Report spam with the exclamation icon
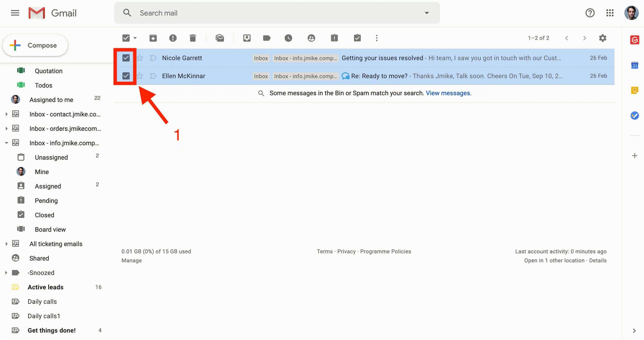The image size is (644, 340). pyautogui.click(x=173, y=38)
